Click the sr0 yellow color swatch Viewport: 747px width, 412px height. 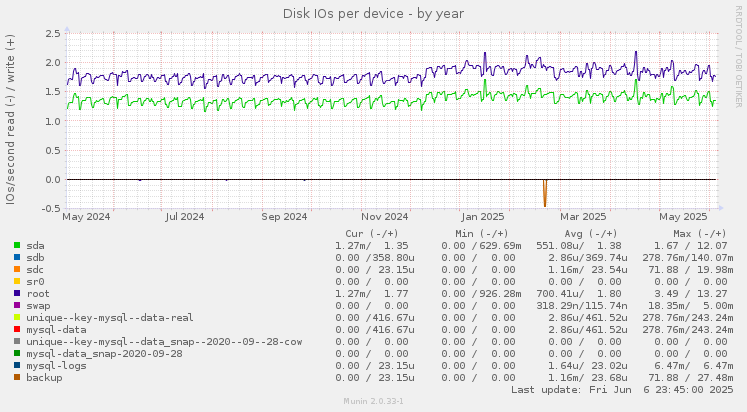tap(17, 281)
